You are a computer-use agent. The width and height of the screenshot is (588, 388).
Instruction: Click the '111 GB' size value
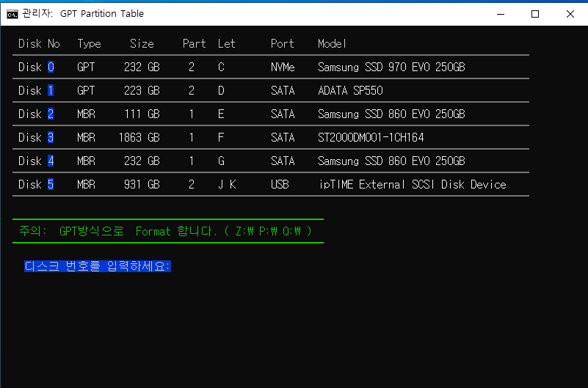[142, 114]
